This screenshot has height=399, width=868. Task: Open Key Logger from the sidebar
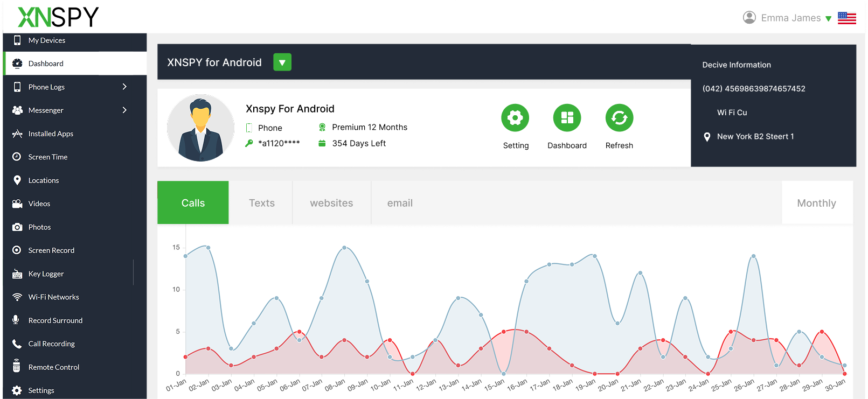pyautogui.click(x=46, y=274)
